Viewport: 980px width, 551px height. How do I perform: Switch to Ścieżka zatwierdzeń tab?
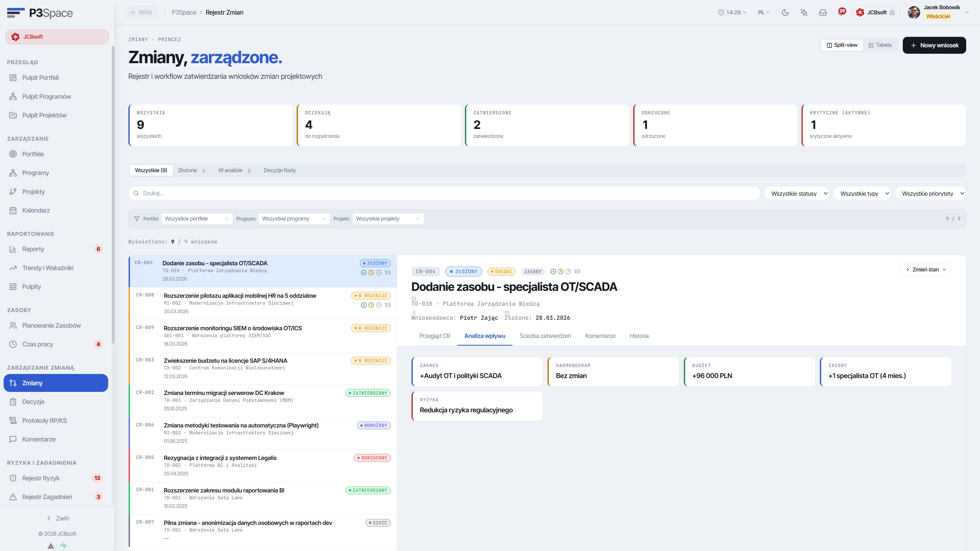tap(545, 336)
